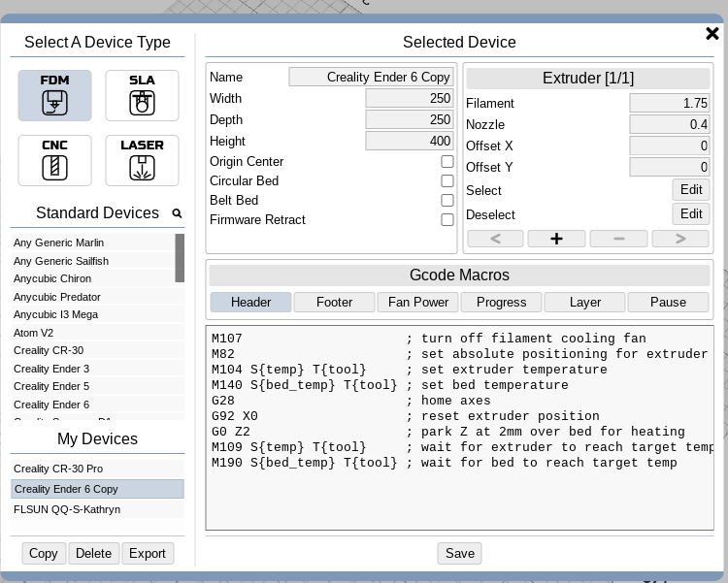This screenshot has height=583, width=728.
Task: Switch to the Layer macro tab
Action: point(585,303)
